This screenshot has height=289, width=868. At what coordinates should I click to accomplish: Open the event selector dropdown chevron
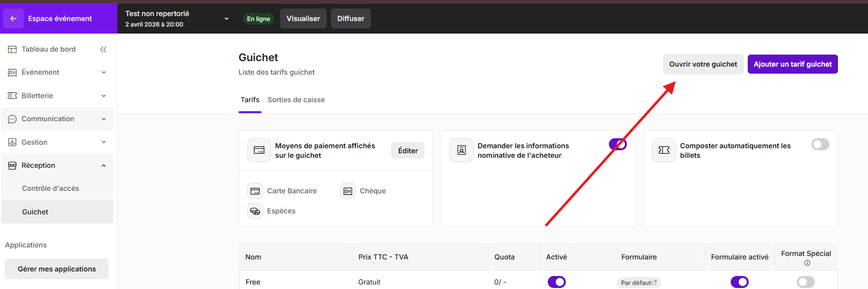click(x=227, y=19)
